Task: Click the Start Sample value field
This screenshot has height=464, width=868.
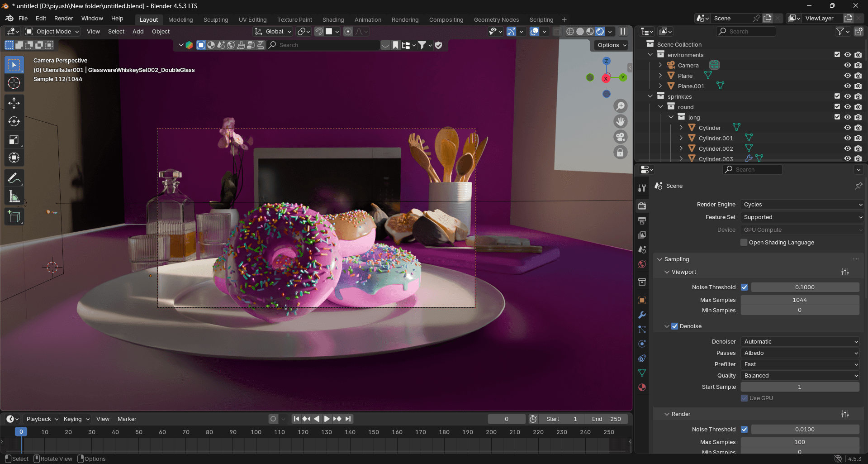Action: pos(800,387)
